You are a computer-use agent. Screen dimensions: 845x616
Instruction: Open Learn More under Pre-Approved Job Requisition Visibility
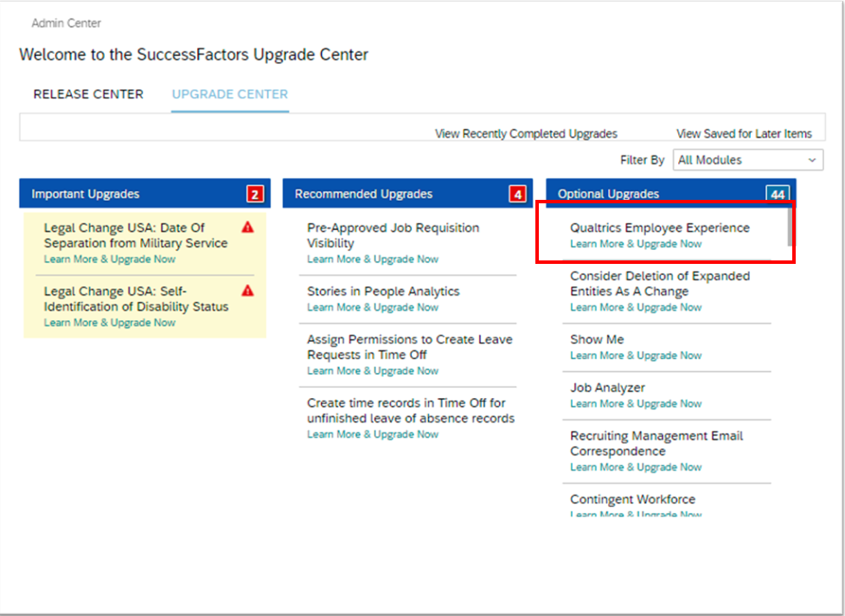click(373, 260)
